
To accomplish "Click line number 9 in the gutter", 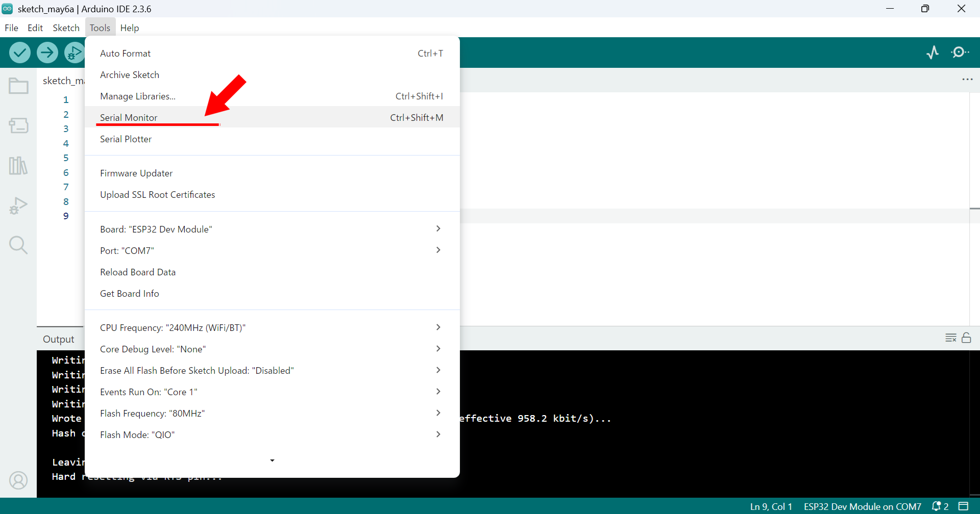I will point(66,216).
